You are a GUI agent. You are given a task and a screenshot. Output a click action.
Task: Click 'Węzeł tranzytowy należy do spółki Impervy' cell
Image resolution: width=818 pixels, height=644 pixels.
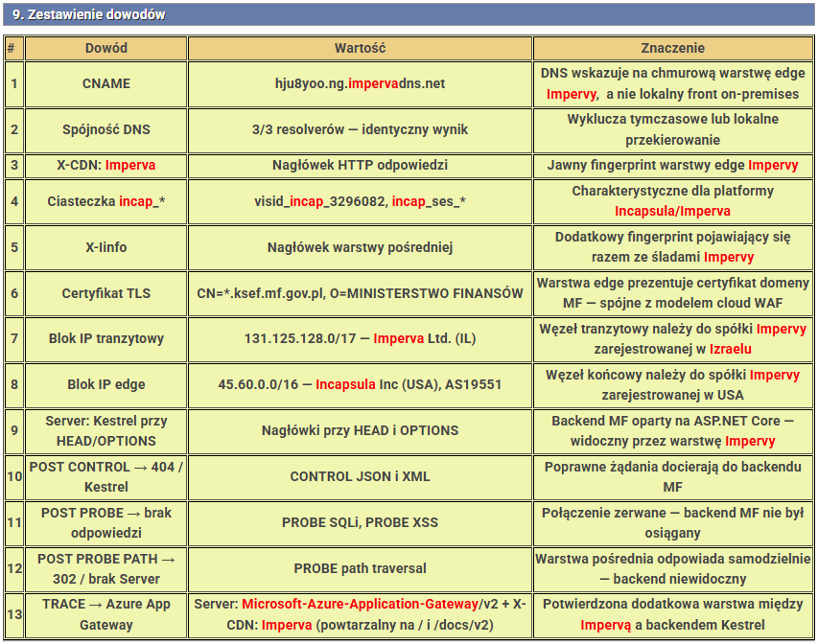coord(673,339)
